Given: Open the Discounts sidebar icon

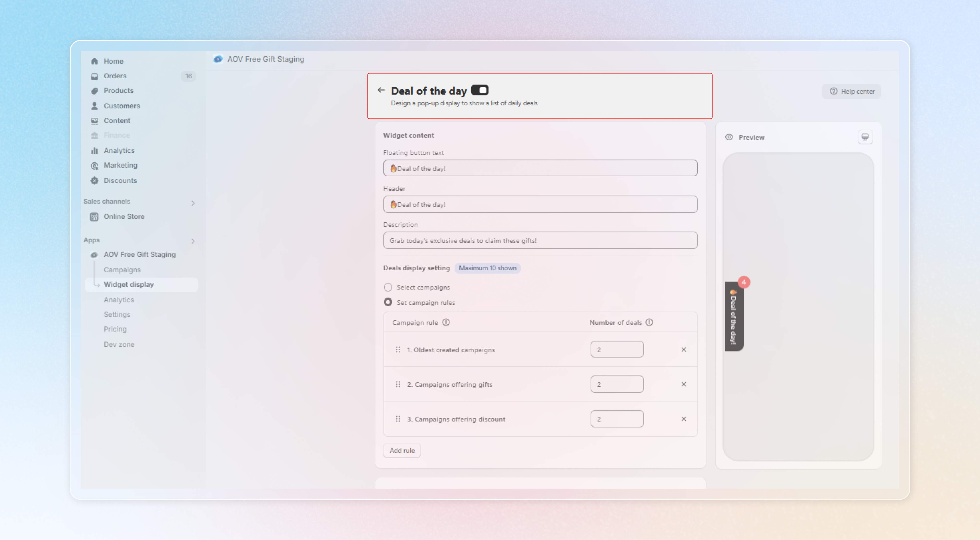Looking at the screenshot, I should coord(94,180).
